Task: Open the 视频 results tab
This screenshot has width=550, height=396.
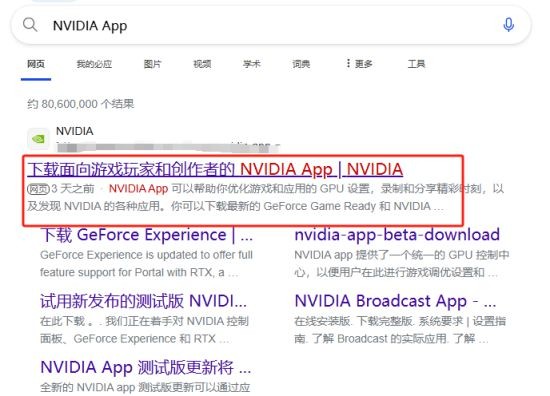Action: 202,64
